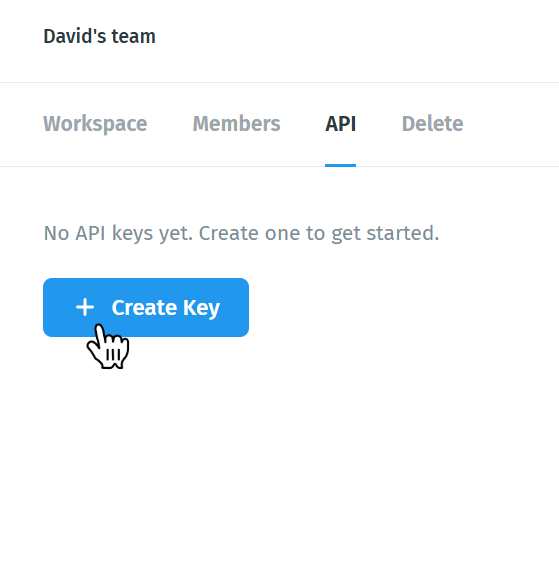Click the 'No API keys yet' message
This screenshot has width=559, height=562.
coord(241,233)
